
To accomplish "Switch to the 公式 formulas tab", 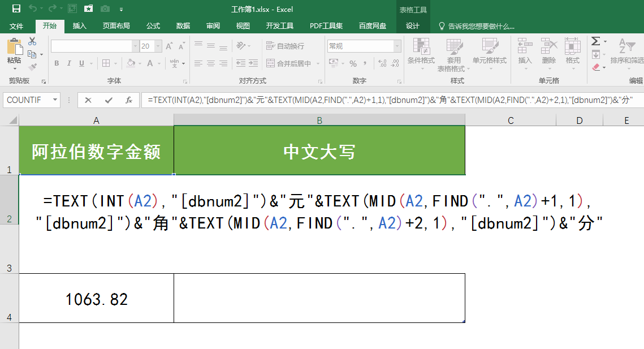I will (x=153, y=26).
